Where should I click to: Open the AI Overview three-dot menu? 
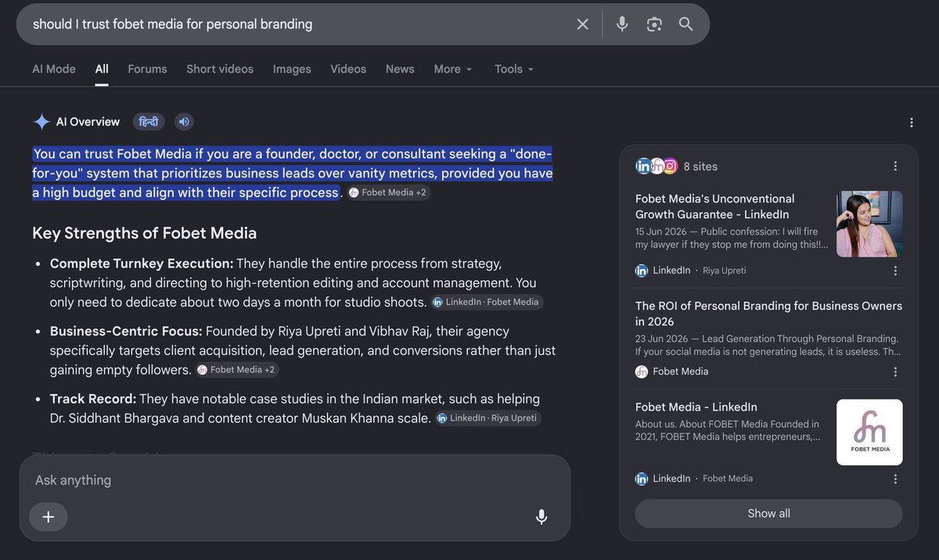[x=912, y=123]
